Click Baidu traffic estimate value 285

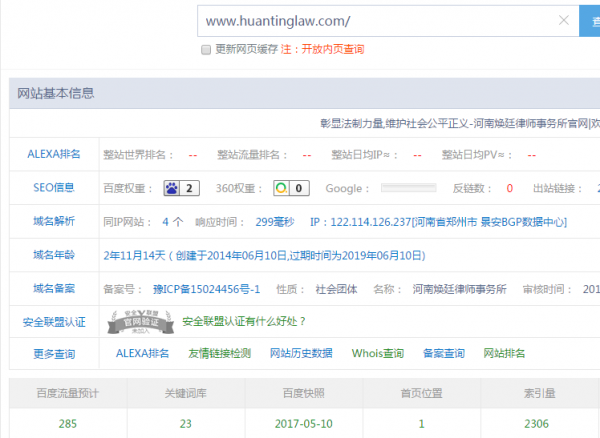pos(68,424)
